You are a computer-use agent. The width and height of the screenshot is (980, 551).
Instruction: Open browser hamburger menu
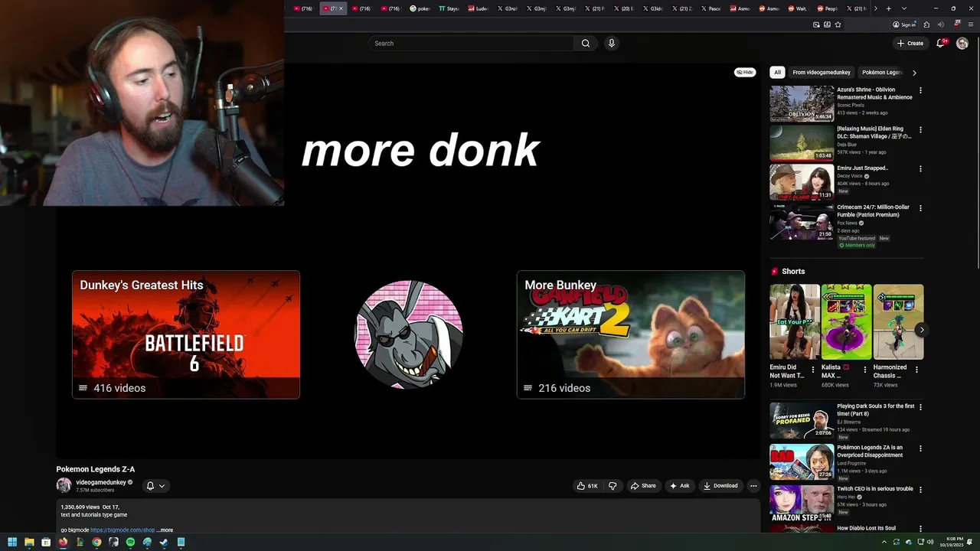971,24
